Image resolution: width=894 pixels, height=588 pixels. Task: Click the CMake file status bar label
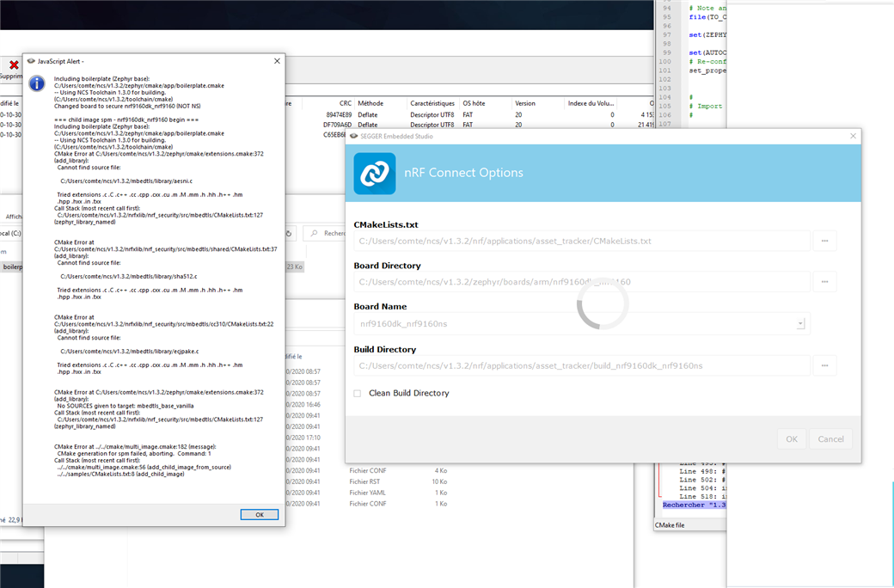pyautogui.click(x=670, y=524)
